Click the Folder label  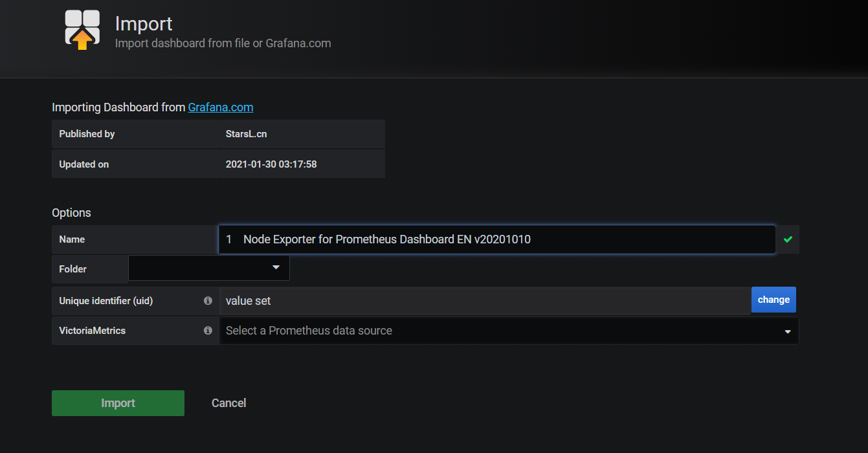pyautogui.click(x=72, y=269)
